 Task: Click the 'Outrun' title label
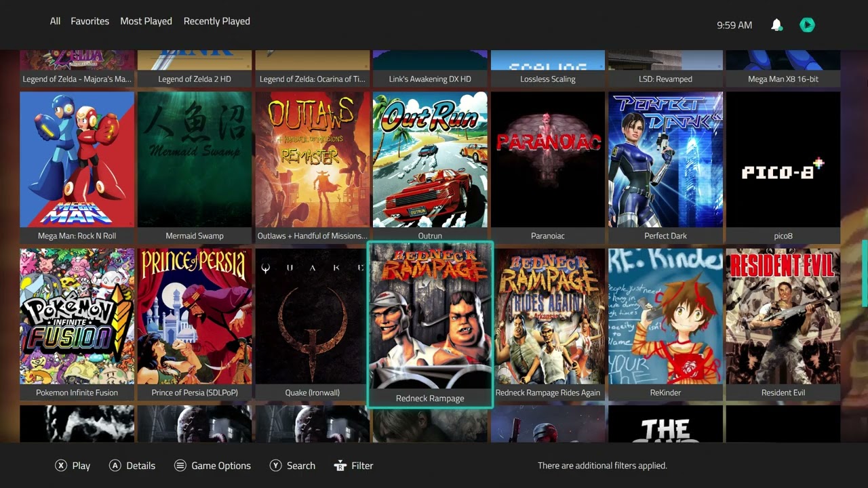(430, 236)
